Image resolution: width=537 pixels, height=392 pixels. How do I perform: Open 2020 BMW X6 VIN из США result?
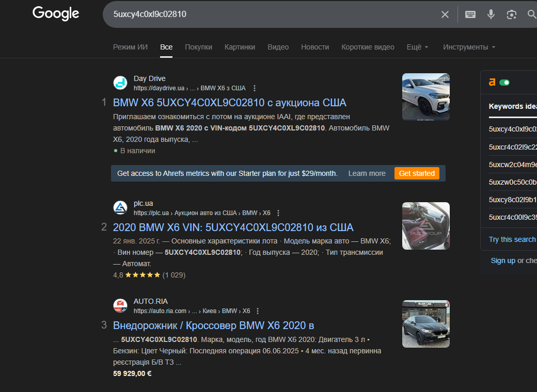[x=233, y=227]
